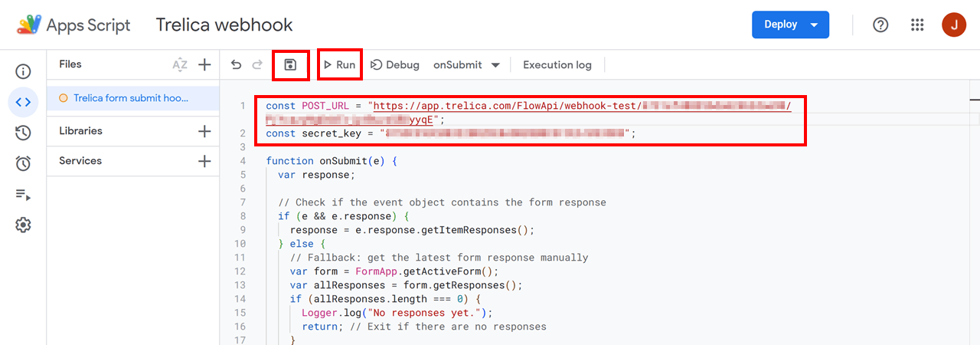980x345 pixels.
Task: Open the Deploy dropdown button
Action: coord(790,25)
